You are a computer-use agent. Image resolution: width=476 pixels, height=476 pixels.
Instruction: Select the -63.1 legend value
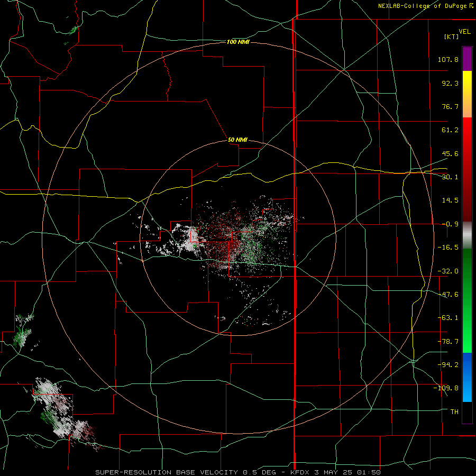[x=448, y=318]
